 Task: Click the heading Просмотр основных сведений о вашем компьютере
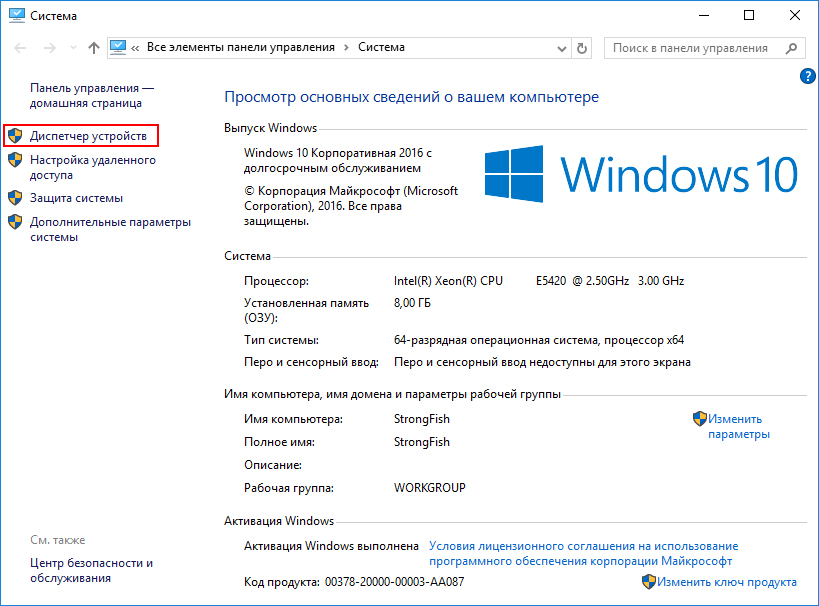pos(412,97)
